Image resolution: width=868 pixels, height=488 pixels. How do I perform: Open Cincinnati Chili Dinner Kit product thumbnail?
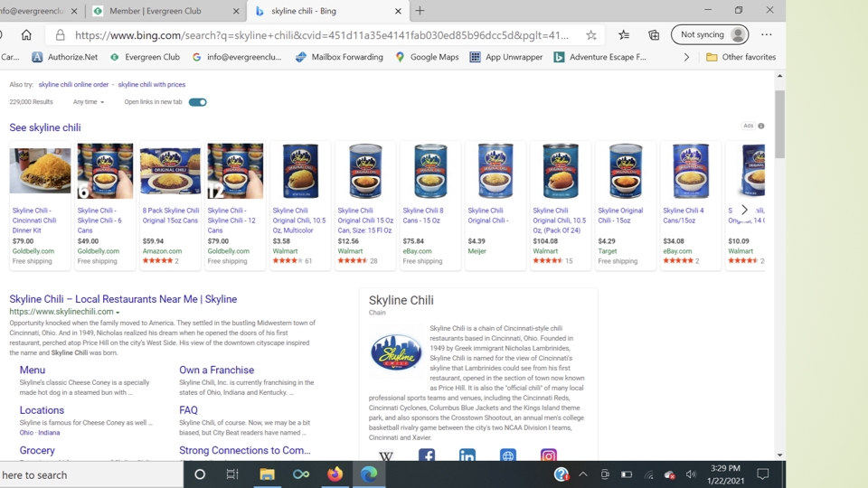tap(40, 171)
